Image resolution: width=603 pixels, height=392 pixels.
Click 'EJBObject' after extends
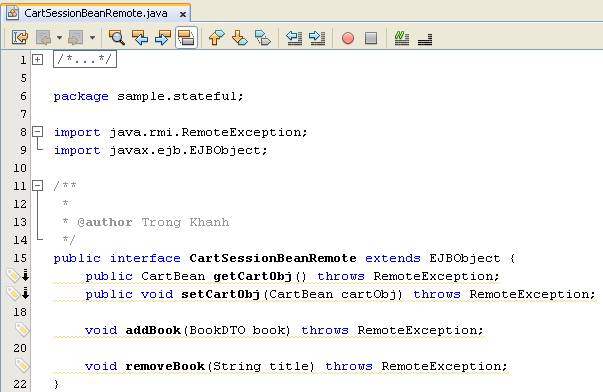465,258
